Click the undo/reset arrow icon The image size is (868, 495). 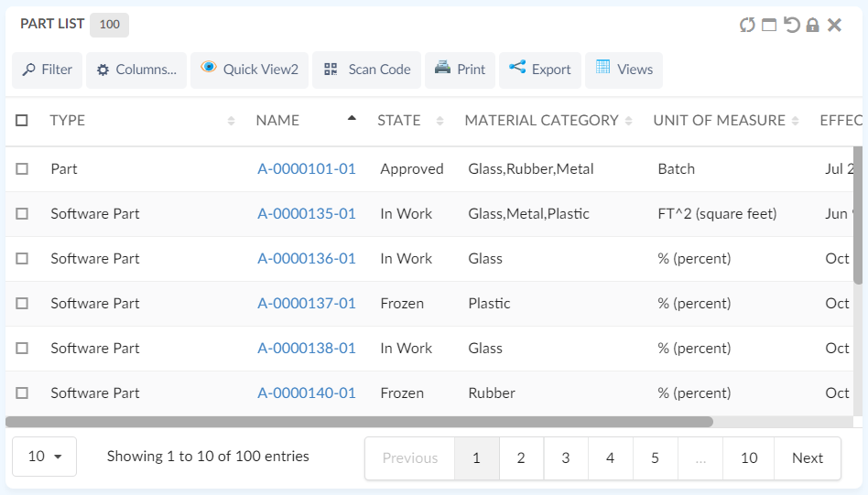point(792,25)
